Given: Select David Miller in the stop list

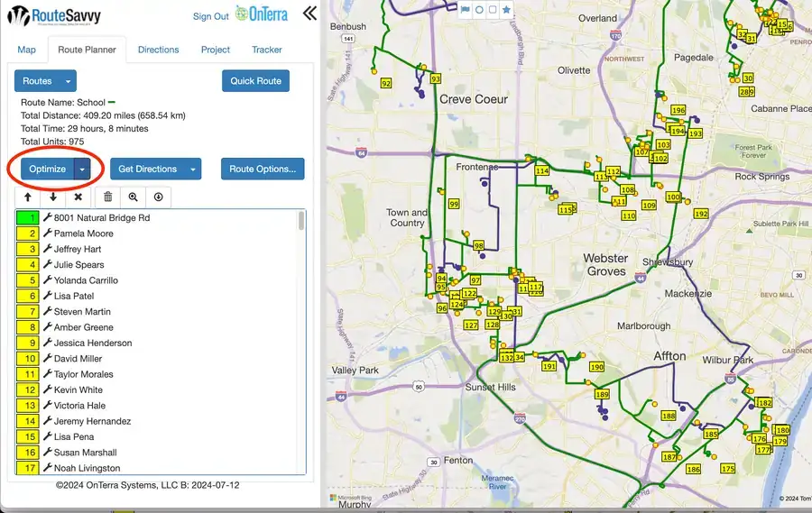Looking at the screenshot, I should [78, 358].
